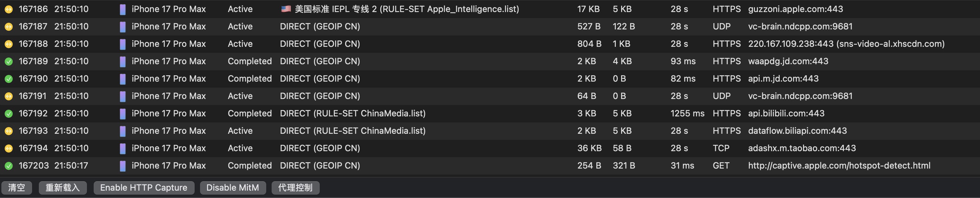Select the adashx.m.taobao.com:443 TCP request
Image resolution: width=980 pixels, height=198 pixels.
point(802,148)
